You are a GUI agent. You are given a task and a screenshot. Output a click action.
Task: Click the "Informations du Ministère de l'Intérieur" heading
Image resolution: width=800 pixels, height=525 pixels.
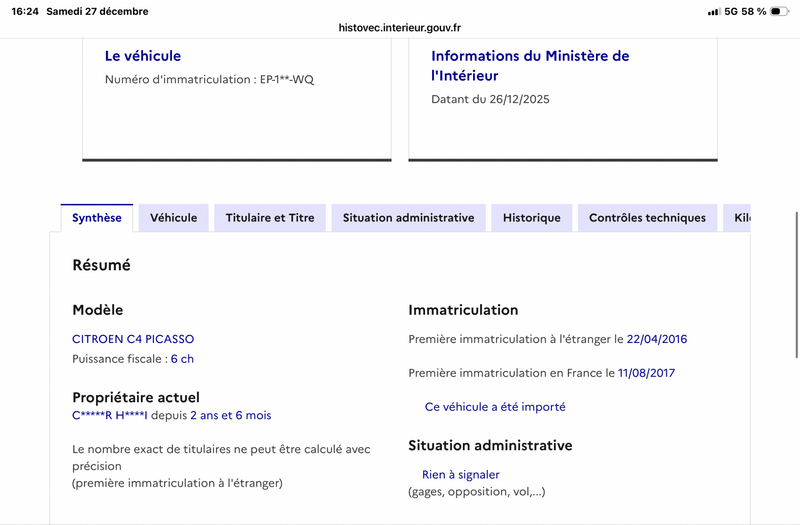click(530, 66)
